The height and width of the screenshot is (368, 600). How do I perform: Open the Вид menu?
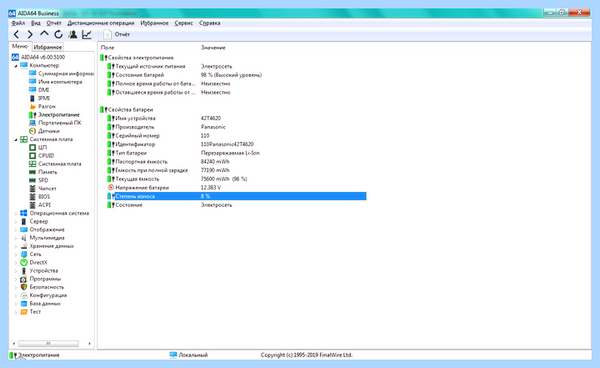pos(36,23)
